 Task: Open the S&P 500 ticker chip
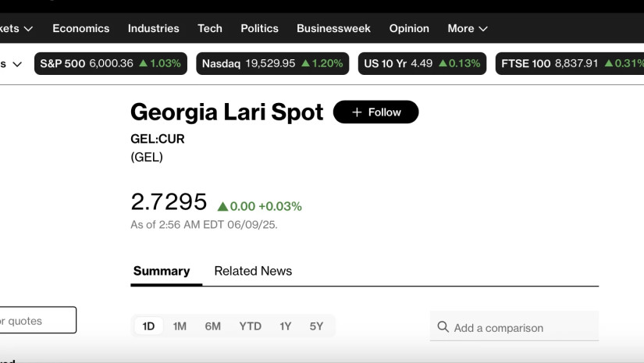point(111,63)
